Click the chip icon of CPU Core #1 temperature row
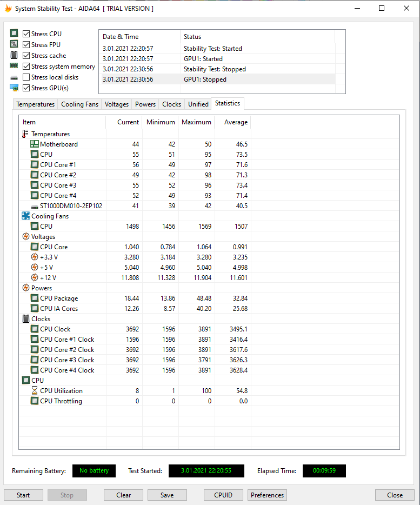The width and height of the screenshot is (420, 505). point(35,164)
